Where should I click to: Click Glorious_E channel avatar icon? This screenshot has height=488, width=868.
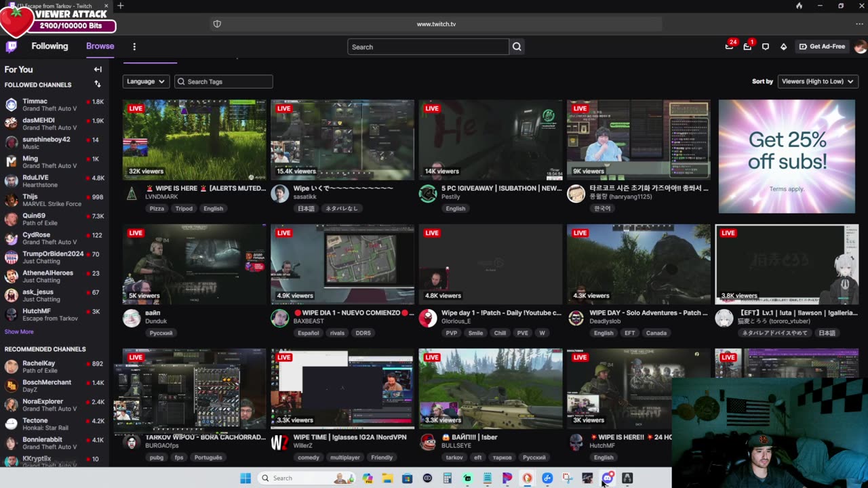(428, 319)
